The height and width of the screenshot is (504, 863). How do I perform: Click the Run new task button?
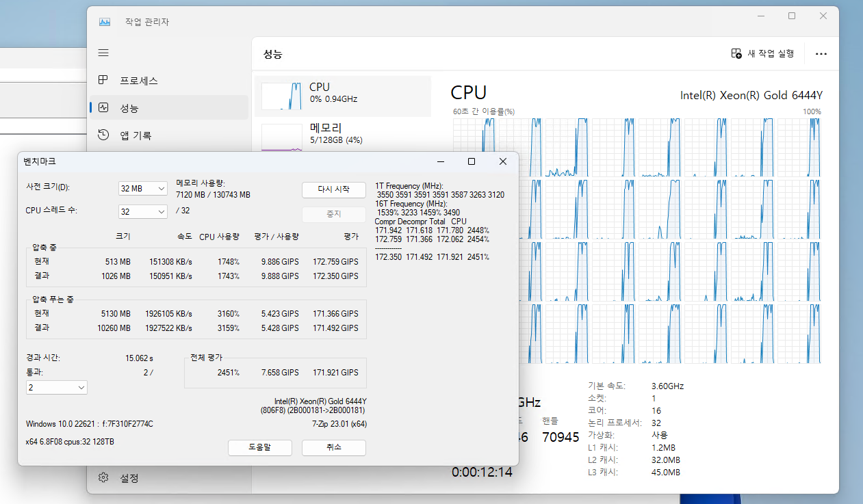(762, 53)
